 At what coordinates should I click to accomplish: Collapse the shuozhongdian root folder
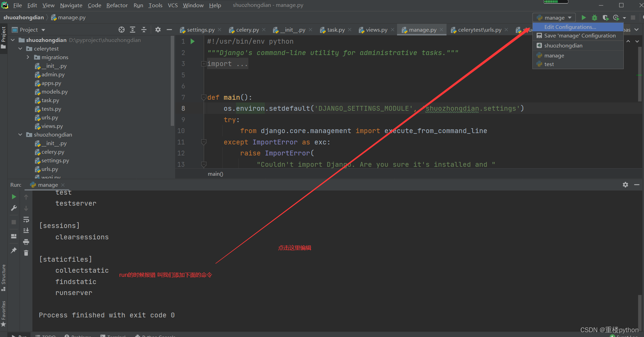(x=13, y=40)
